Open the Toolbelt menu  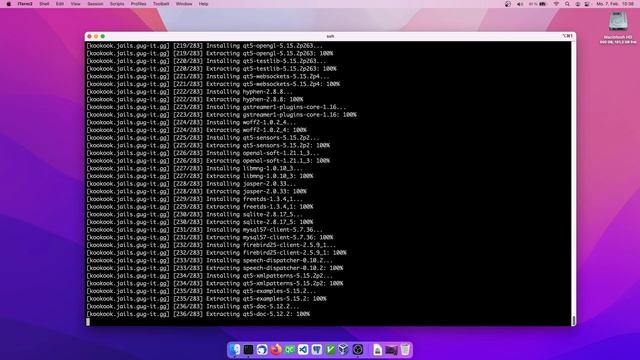pyautogui.click(x=161, y=4)
